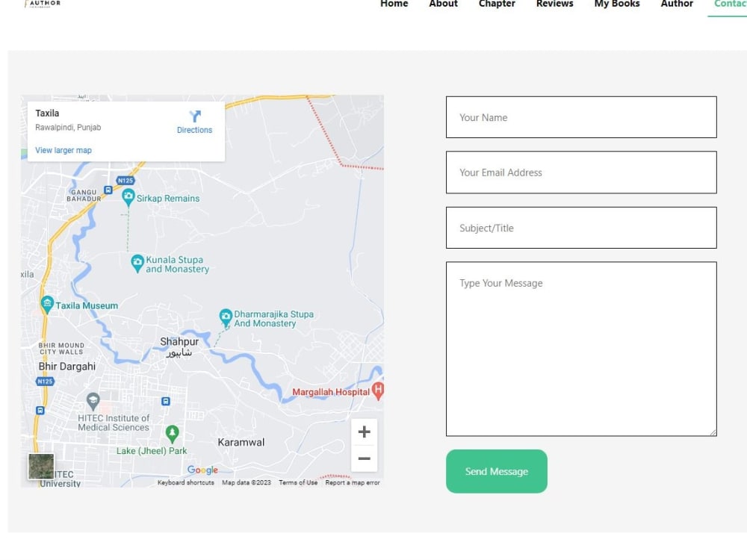Viewport: 747px width, 560px height.
Task: Focus the Subject/Title field
Action: [581, 228]
